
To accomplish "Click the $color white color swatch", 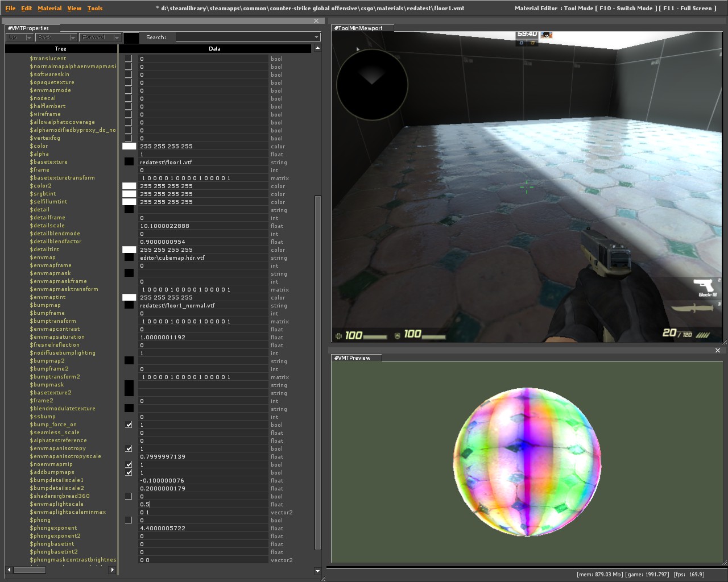I will (x=129, y=146).
